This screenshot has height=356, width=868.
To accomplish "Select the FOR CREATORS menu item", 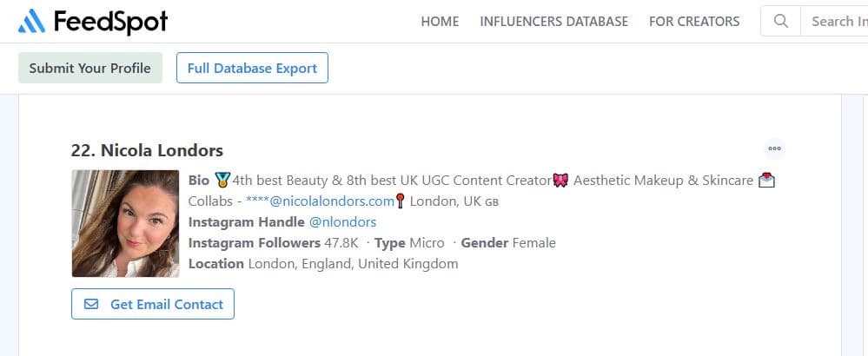I will coord(694,21).
